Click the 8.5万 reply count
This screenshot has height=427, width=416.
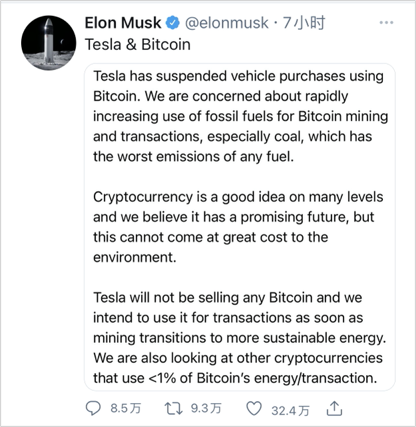(x=126, y=408)
